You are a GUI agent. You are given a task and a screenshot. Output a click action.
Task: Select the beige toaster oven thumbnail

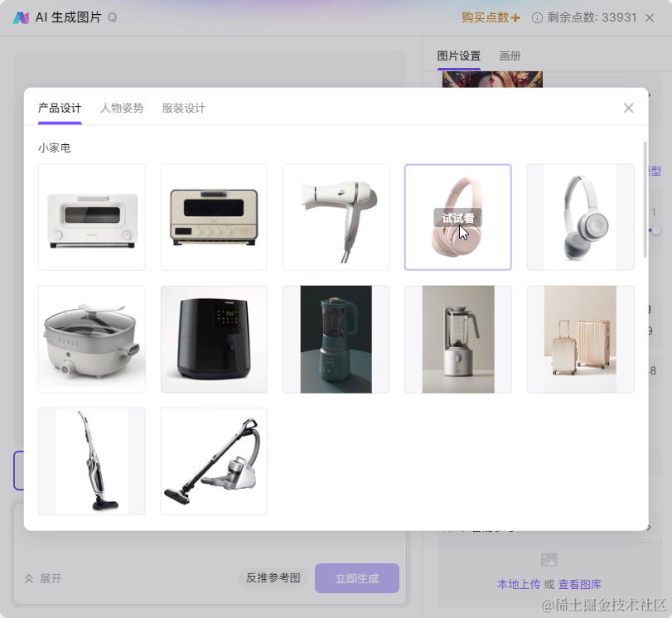tap(214, 217)
